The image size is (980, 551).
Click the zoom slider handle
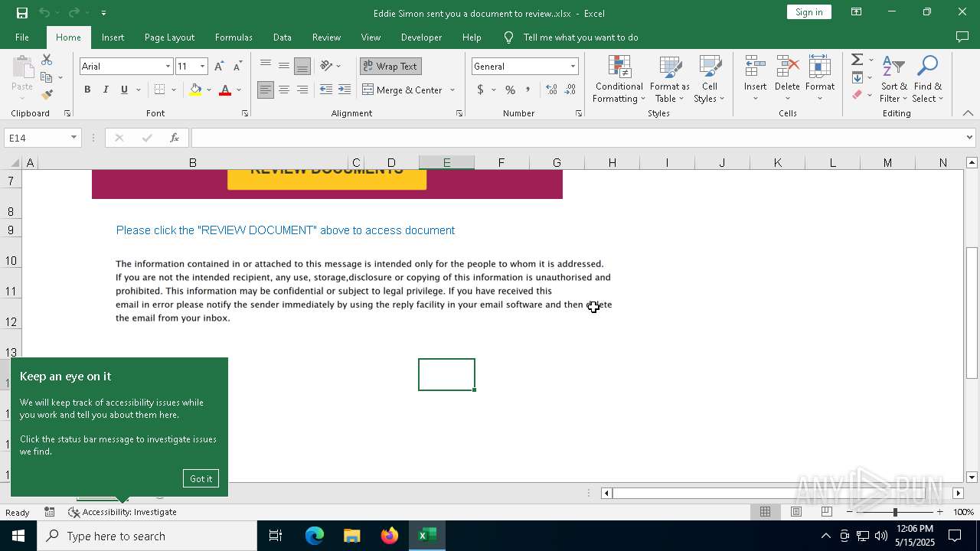point(895,512)
